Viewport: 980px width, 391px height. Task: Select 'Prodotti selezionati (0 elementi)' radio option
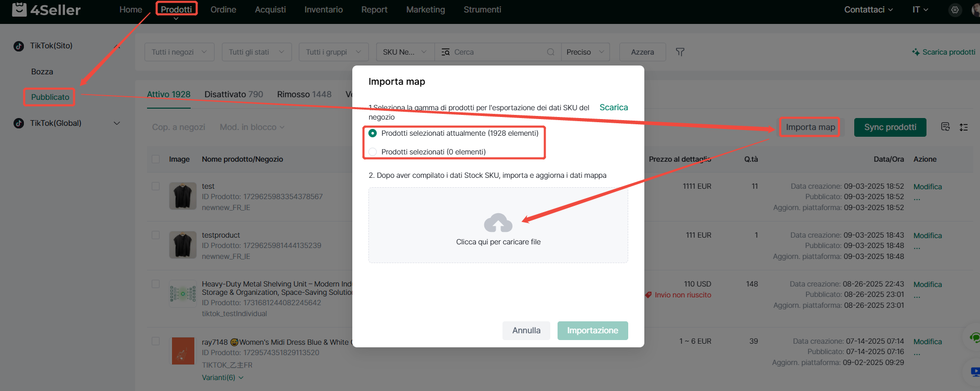(x=373, y=152)
